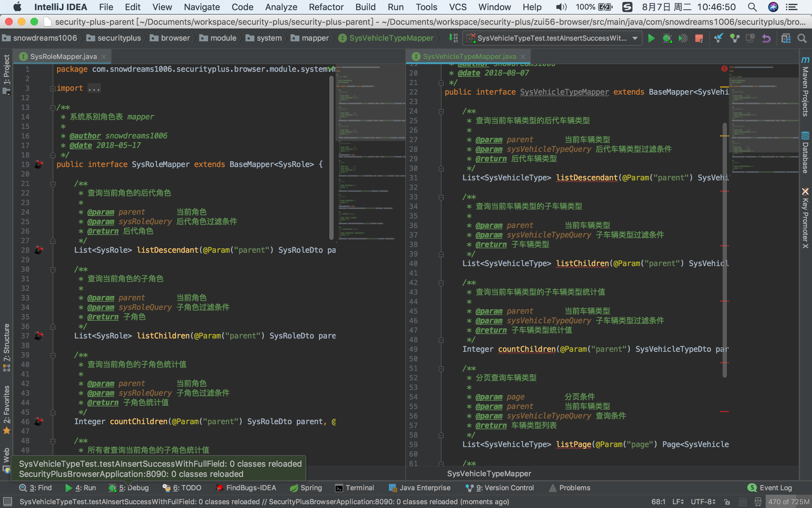Click the SysVehicleTypeMapper breadcrumb below right editor
The width and height of the screenshot is (812, 508).
(489, 474)
